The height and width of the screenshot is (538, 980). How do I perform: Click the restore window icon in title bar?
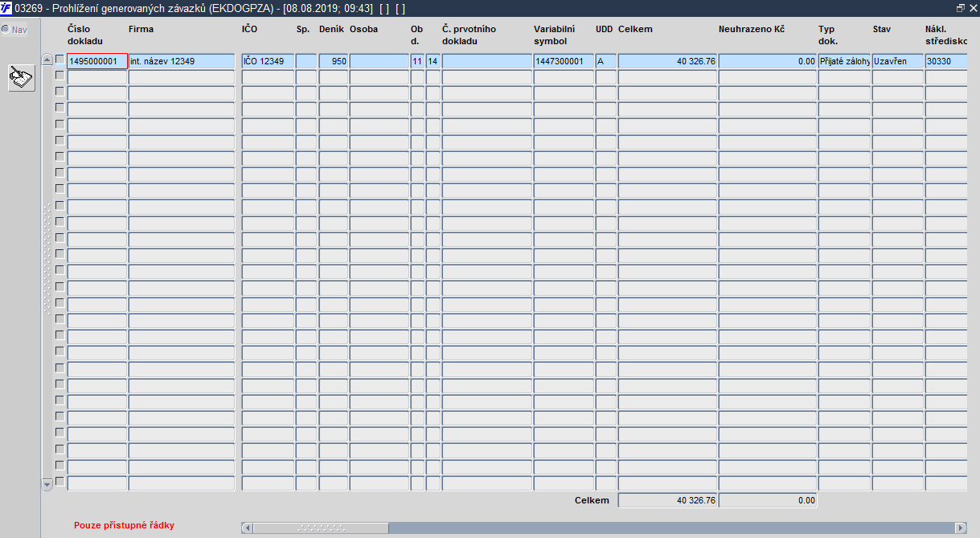tap(961, 7)
